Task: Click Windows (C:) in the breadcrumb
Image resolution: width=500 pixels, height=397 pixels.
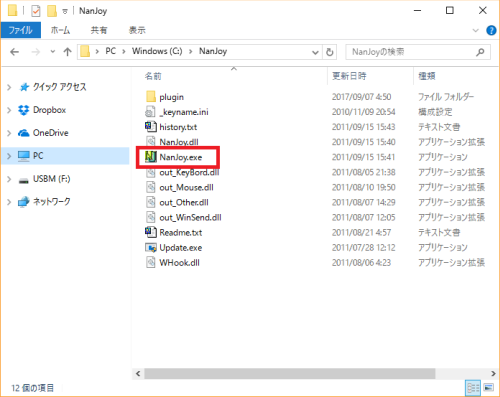Action: pyautogui.click(x=157, y=51)
